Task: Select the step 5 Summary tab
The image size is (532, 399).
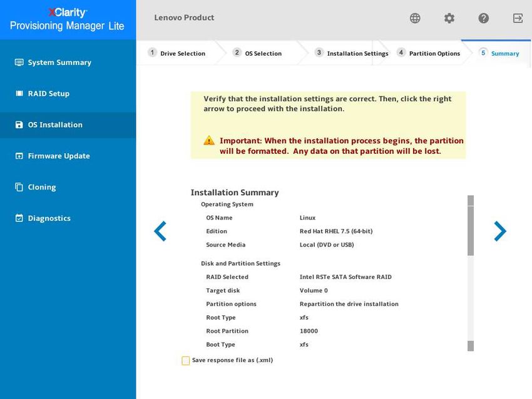Action: 499,53
